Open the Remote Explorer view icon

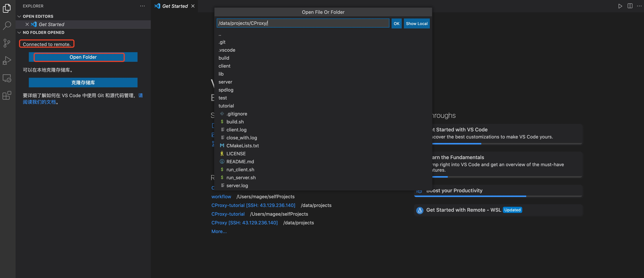tap(7, 78)
